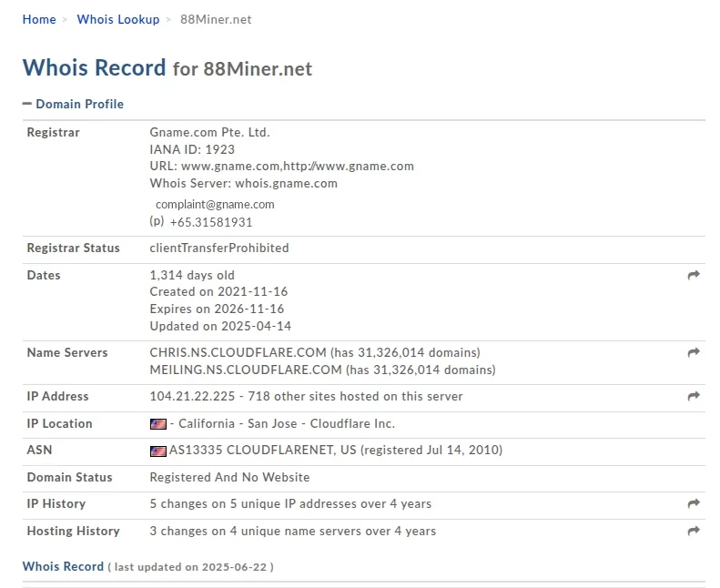This screenshot has height=588, width=720.
Task: Click the California - San Jose location text
Action: click(238, 423)
